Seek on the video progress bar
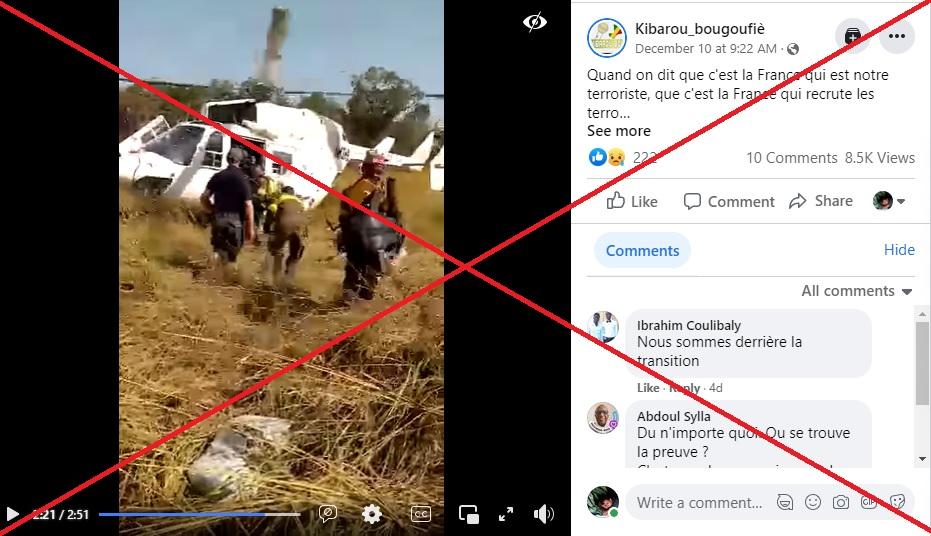 coord(200,514)
